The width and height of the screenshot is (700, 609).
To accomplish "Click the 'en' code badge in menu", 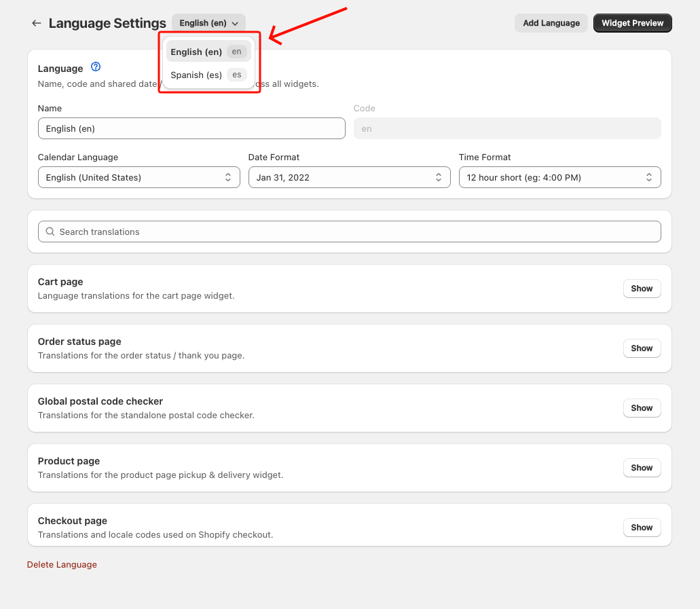I will tap(236, 52).
